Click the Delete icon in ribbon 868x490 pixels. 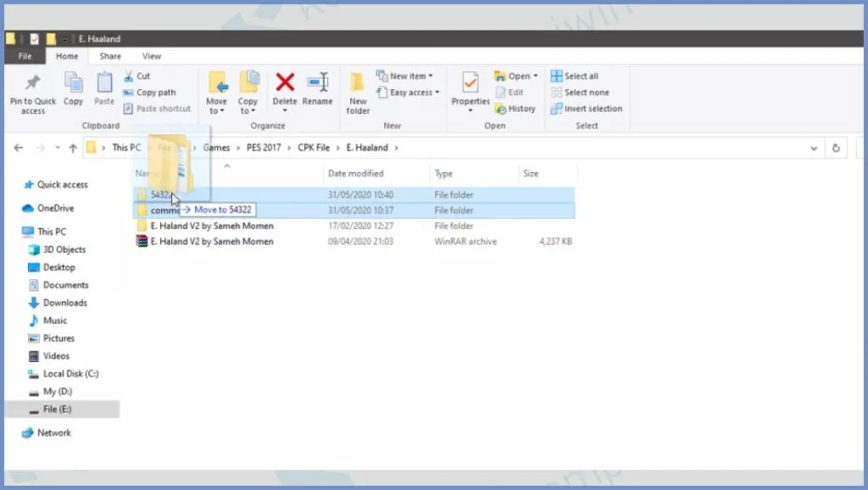click(285, 84)
